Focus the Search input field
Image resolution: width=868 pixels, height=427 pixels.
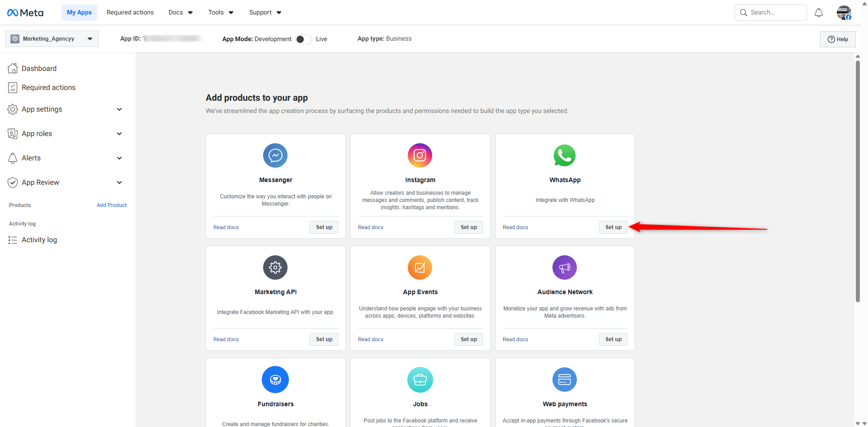(771, 13)
